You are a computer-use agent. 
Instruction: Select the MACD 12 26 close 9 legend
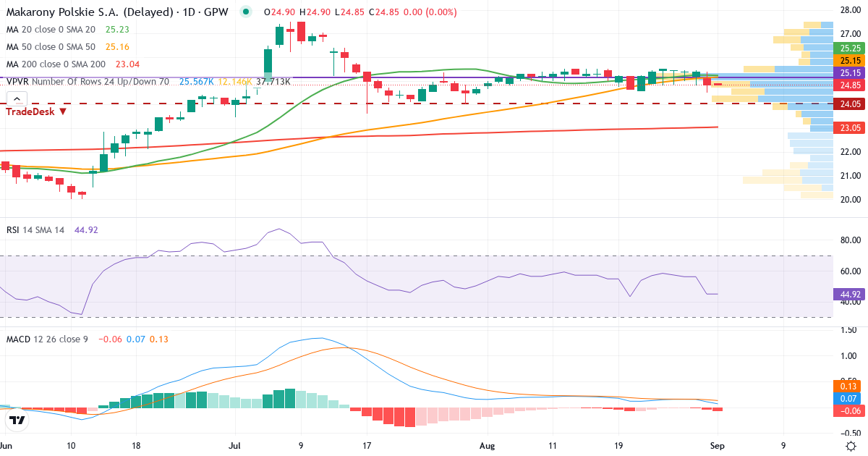coord(47,339)
